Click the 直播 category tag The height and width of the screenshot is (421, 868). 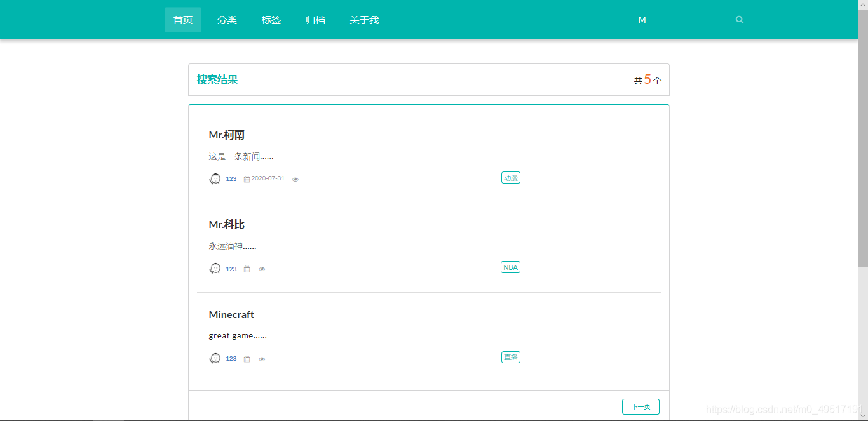tap(511, 357)
